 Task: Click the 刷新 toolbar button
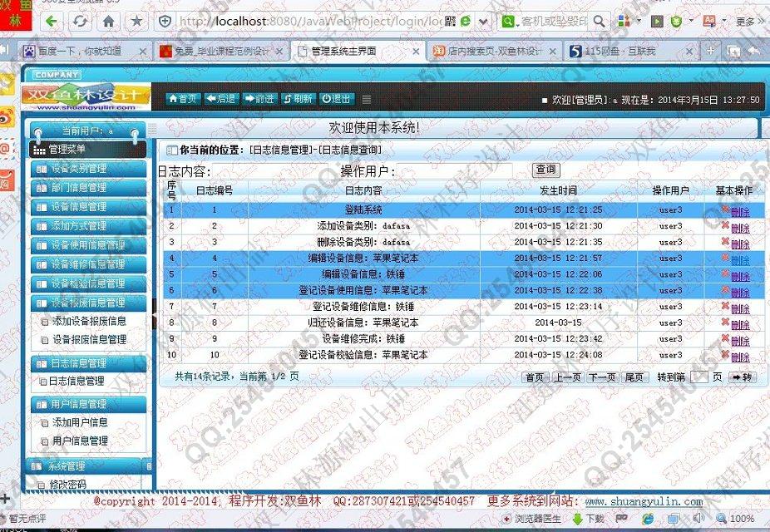pos(298,99)
